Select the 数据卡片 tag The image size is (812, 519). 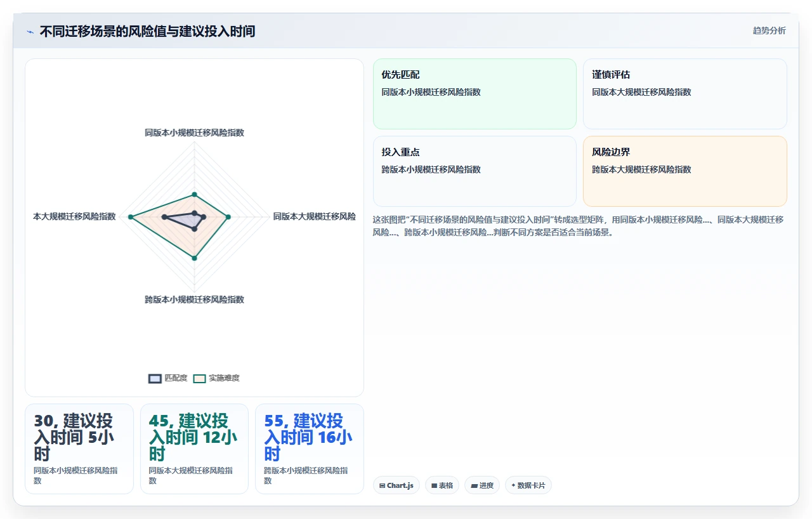tap(528, 485)
